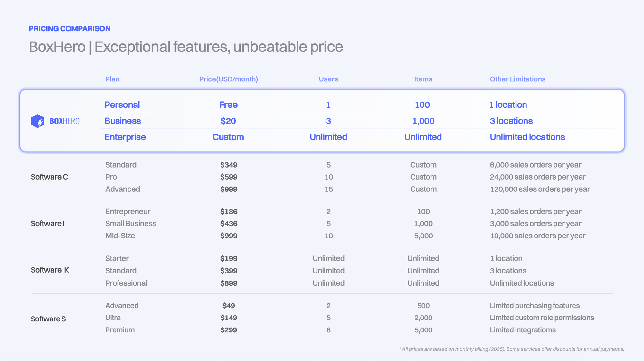644x361 pixels.
Task: Select the BoxHero Business plan
Action: pyautogui.click(x=122, y=121)
